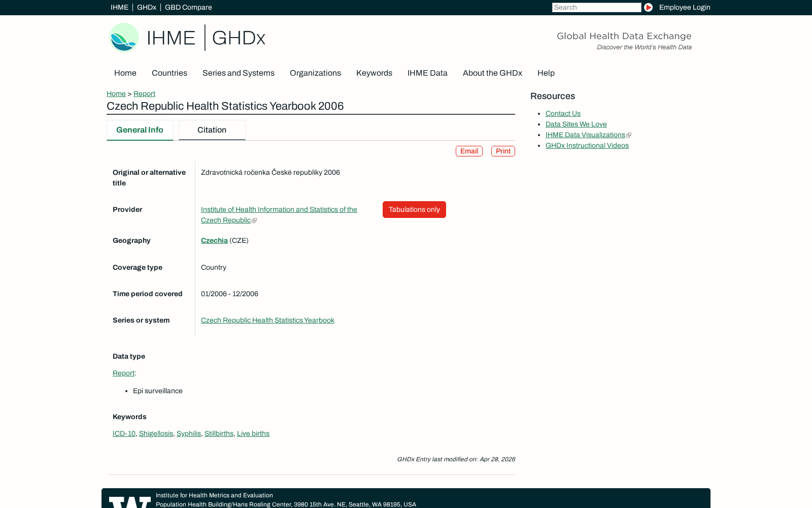
Task: Open Contact Us in Resources
Action: [x=563, y=114]
